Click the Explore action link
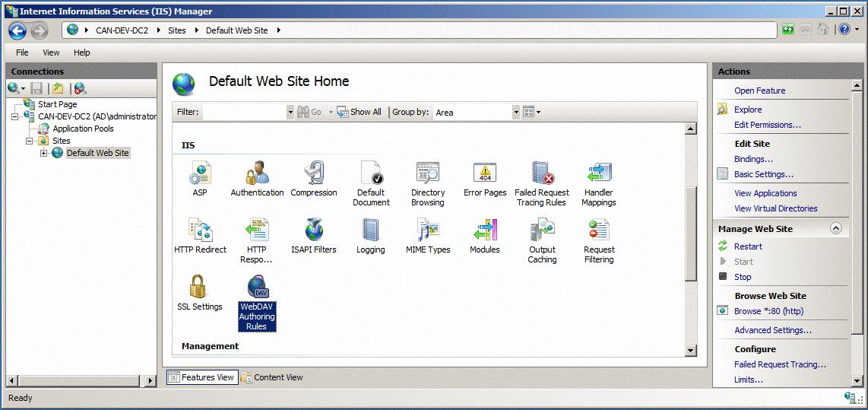Image resolution: width=868 pixels, height=410 pixels. pyautogui.click(x=748, y=110)
